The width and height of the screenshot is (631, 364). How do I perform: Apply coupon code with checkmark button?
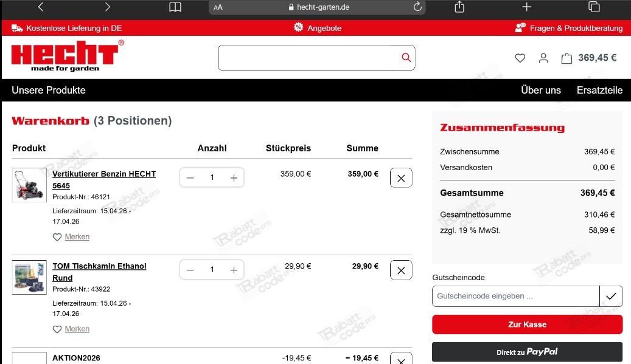pyautogui.click(x=611, y=296)
